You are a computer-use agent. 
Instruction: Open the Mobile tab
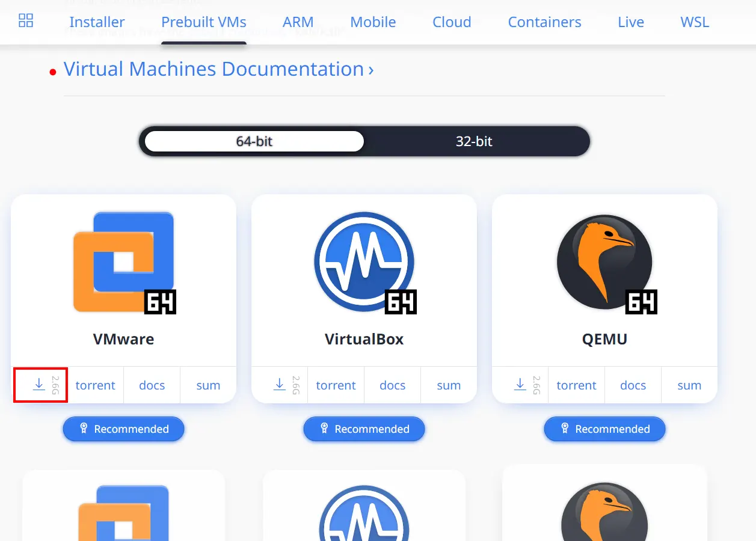373,22
